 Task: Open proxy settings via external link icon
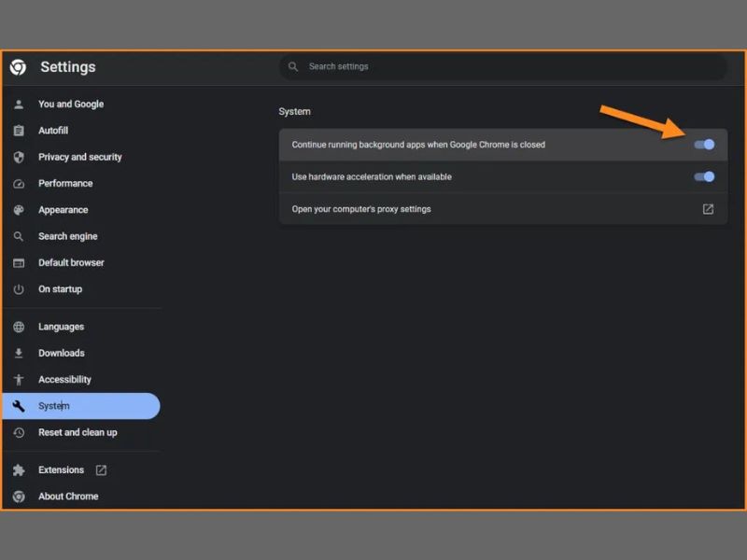(708, 209)
